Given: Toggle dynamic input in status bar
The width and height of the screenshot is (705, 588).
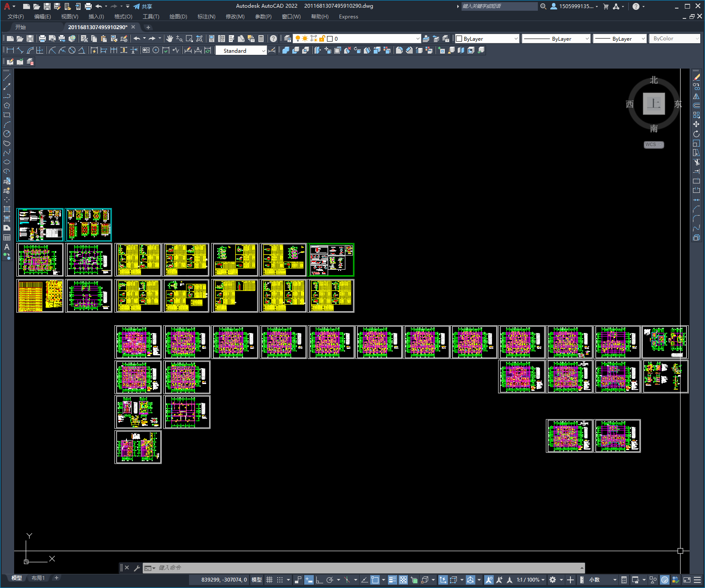Looking at the screenshot, I should [309, 580].
